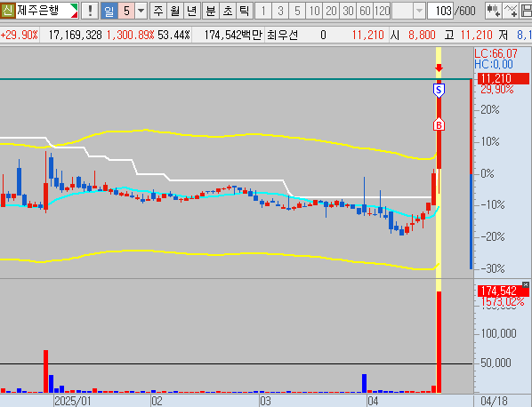Click the 20% price axis label
This screenshot has height=407, width=532.
pos(490,109)
